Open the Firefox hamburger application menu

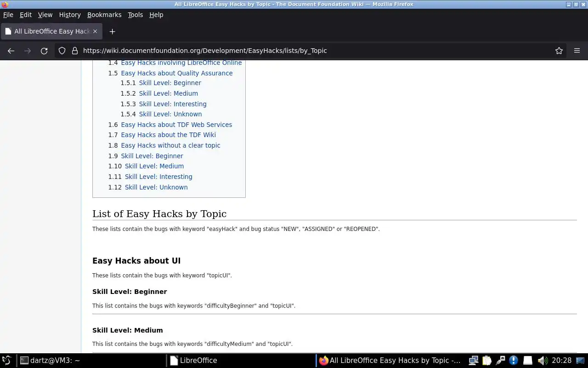coord(577,51)
